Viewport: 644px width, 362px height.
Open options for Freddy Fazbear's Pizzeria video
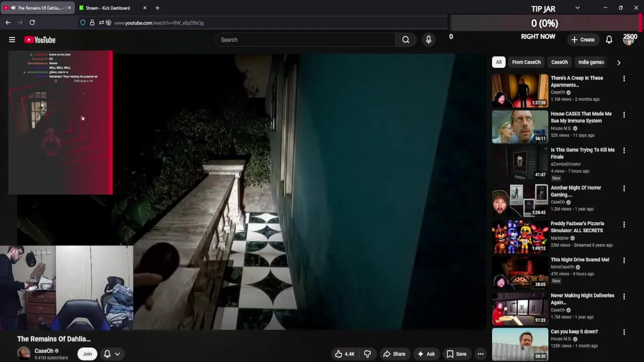coord(624,224)
